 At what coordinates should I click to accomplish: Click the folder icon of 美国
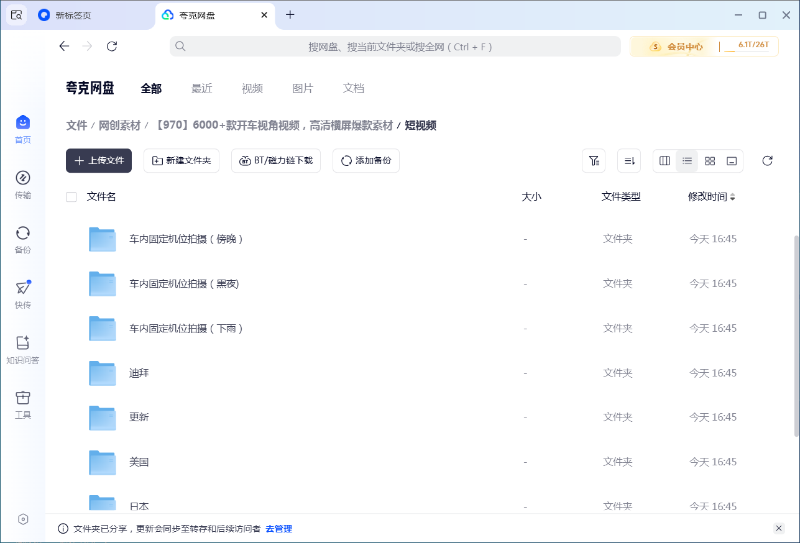click(x=102, y=462)
